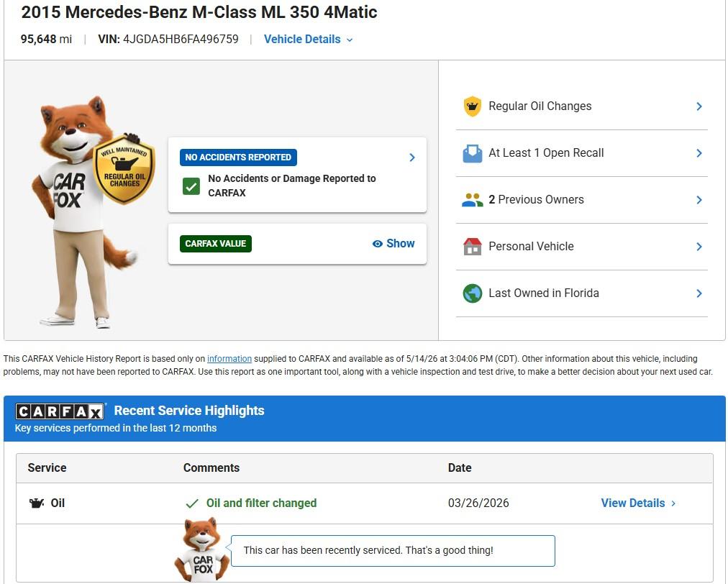
Task: Click the oil can icon in the Oil row
Action: (x=36, y=503)
